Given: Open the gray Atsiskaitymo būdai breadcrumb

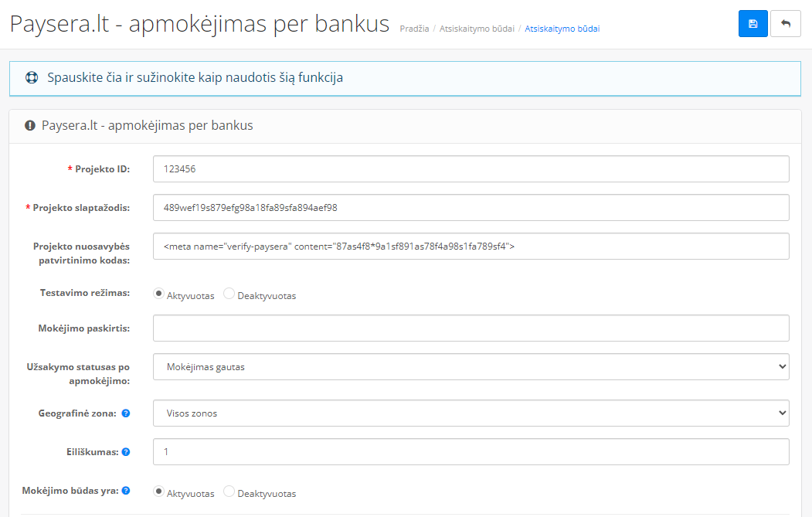Looking at the screenshot, I should 477,29.
